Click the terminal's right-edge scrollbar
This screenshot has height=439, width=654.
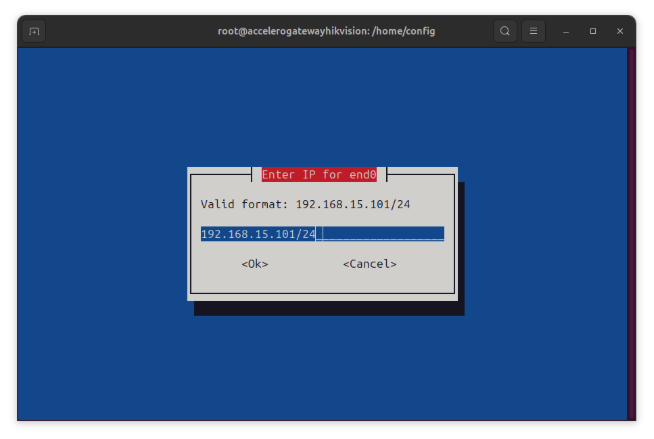(631, 234)
